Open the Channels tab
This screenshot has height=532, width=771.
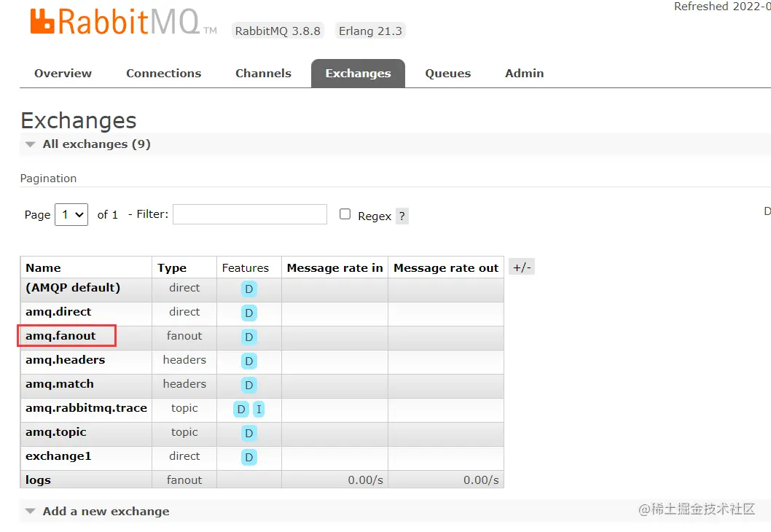264,74
